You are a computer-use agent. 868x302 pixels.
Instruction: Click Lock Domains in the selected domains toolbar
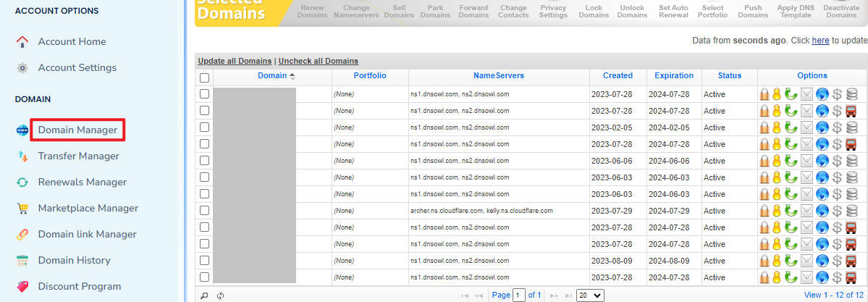594,11
